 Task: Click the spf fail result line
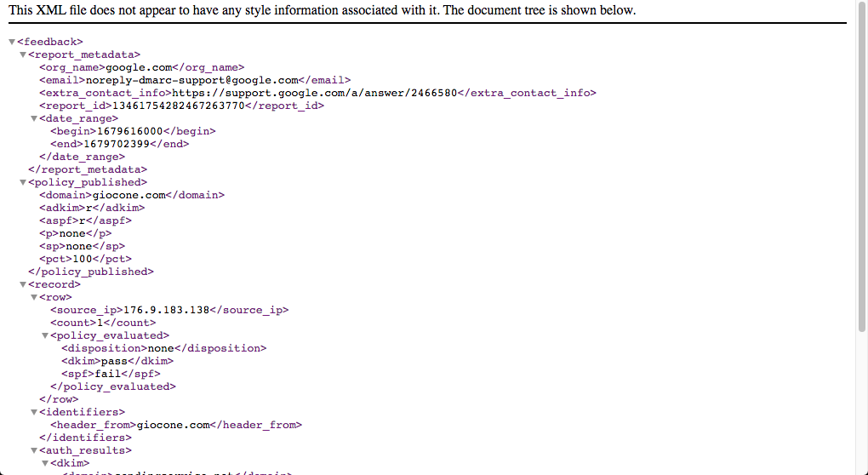(111, 374)
